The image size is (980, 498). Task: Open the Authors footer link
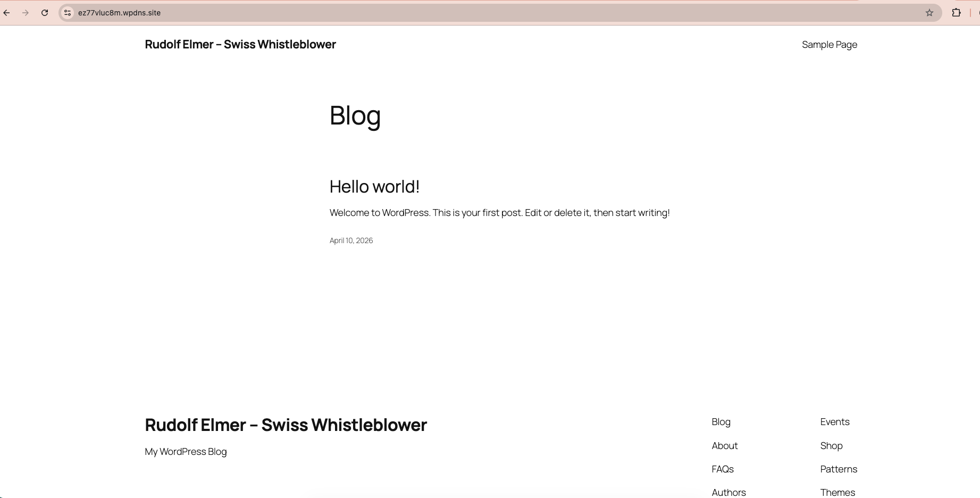728,492
